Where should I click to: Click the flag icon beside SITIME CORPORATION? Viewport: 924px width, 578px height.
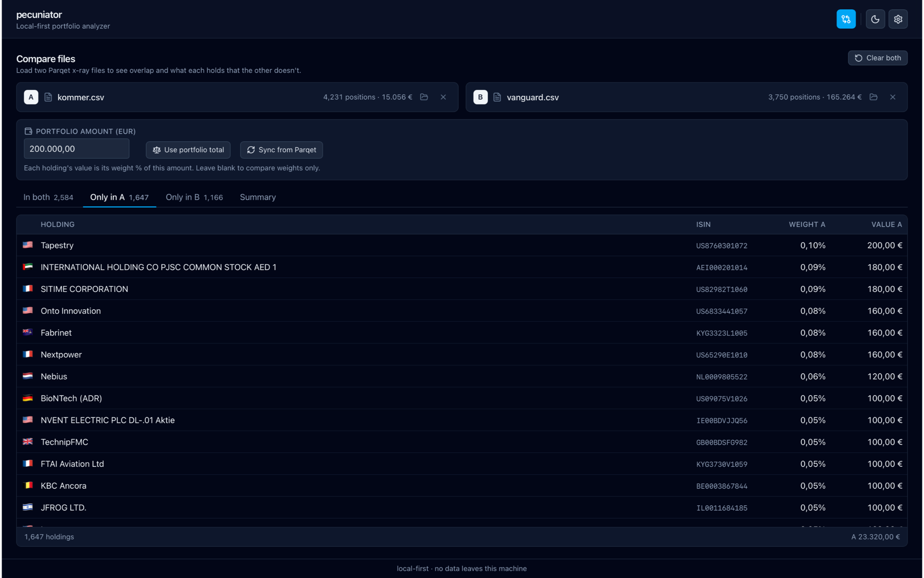[28, 289]
